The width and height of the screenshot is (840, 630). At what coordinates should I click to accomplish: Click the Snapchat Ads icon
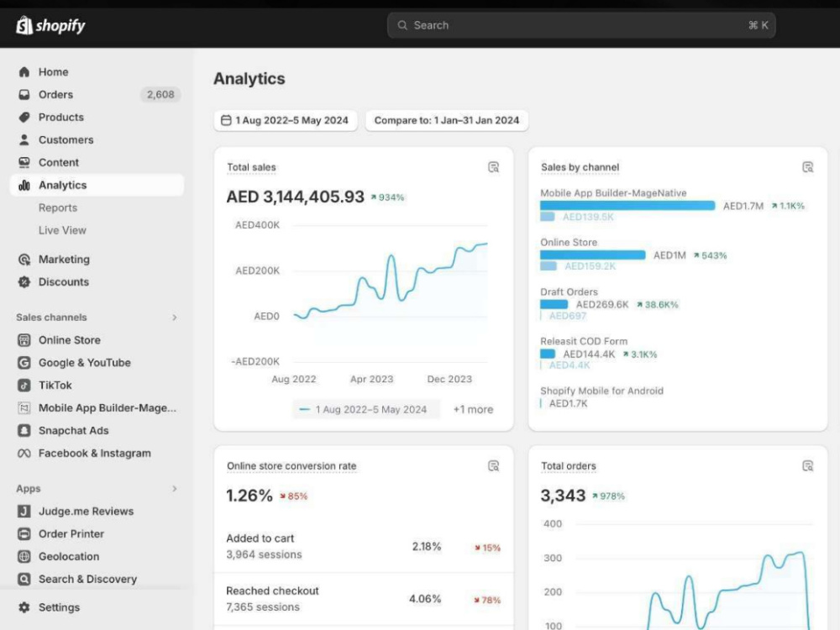[x=24, y=430]
